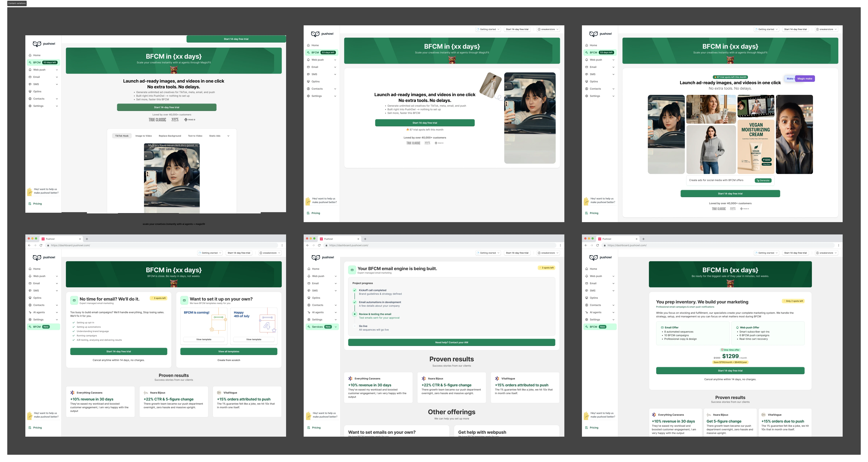Screen dimensions: 868x462
Task: Click the email icon beside 'Email Offer' title
Action: pos(662,327)
